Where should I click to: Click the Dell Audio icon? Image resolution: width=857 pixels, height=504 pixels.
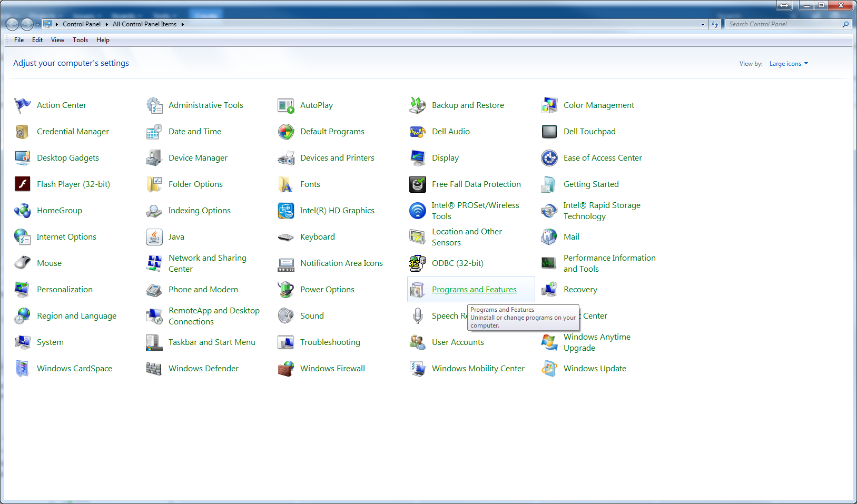click(x=418, y=132)
